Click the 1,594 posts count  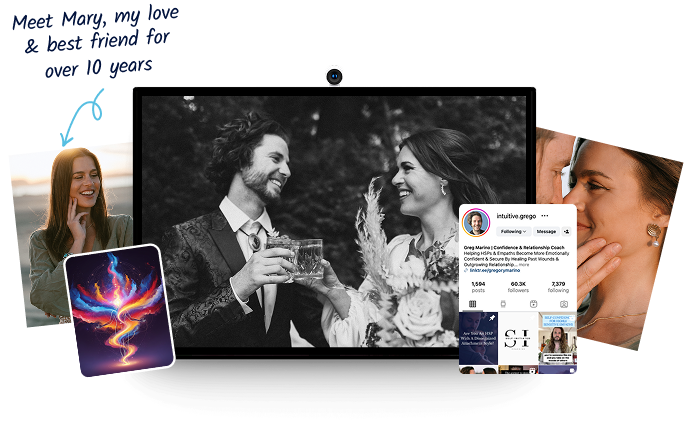[478, 286]
